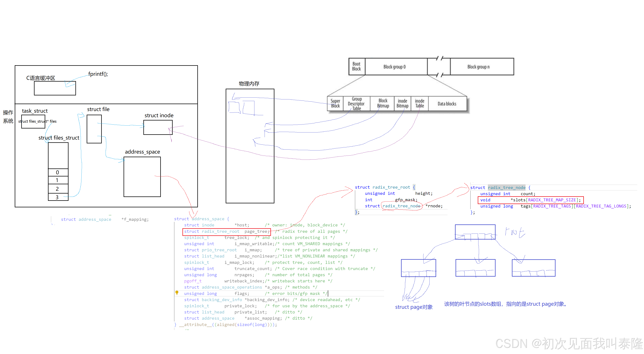Select file descriptor slot 3 in files_struct
644x354 pixels.
click(x=58, y=197)
